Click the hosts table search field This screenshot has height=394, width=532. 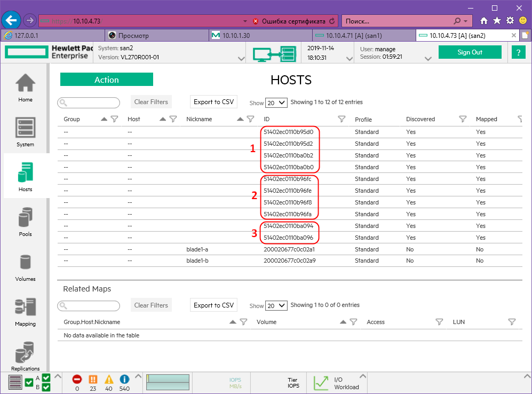click(89, 103)
